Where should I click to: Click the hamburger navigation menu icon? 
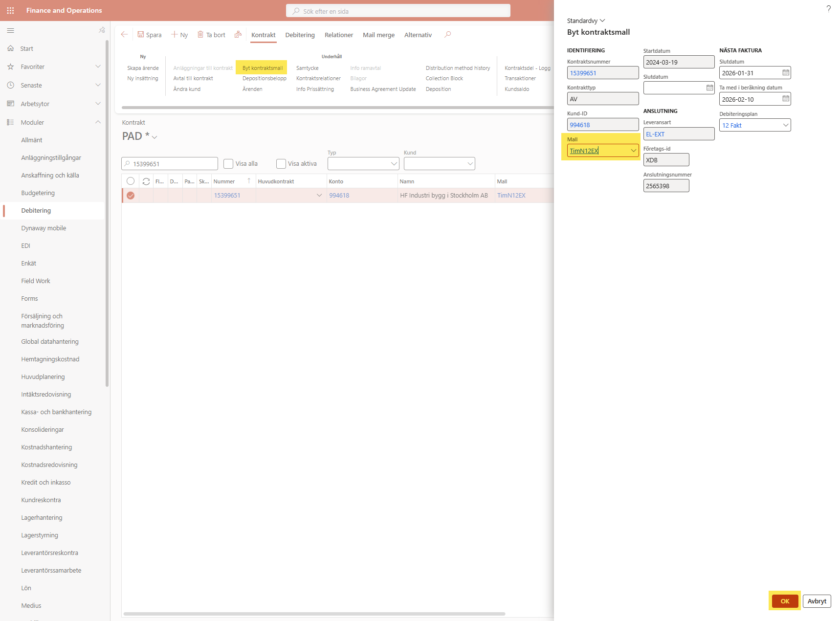[x=10, y=31]
